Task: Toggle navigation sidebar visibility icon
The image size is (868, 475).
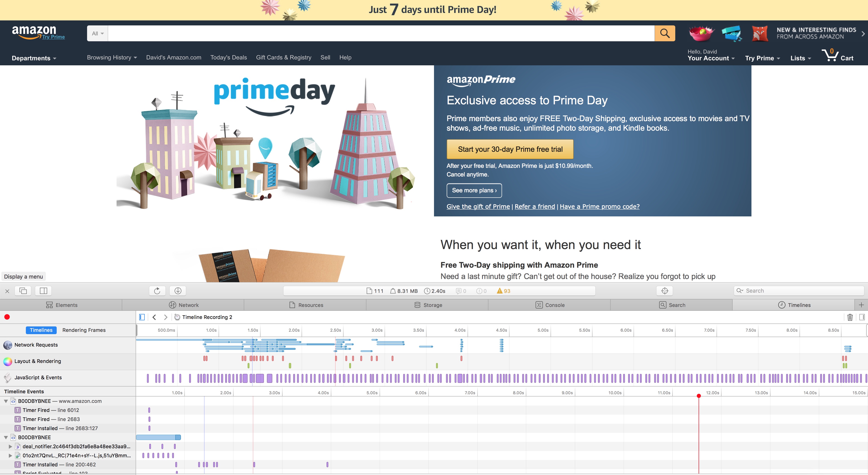Action: (x=142, y=317)
